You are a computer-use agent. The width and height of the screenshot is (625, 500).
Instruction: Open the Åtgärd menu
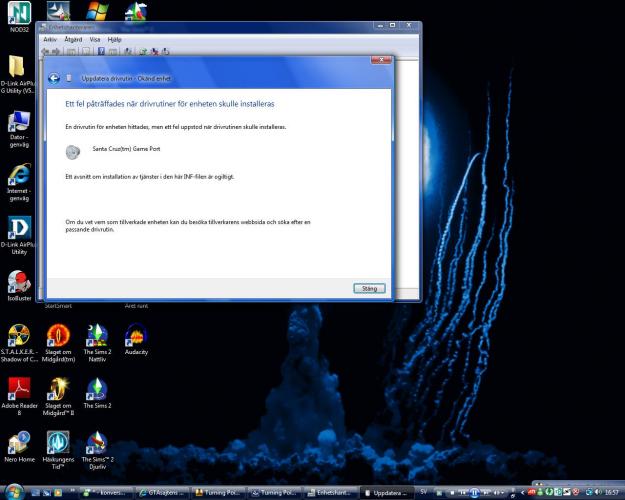tap(72, 39)
